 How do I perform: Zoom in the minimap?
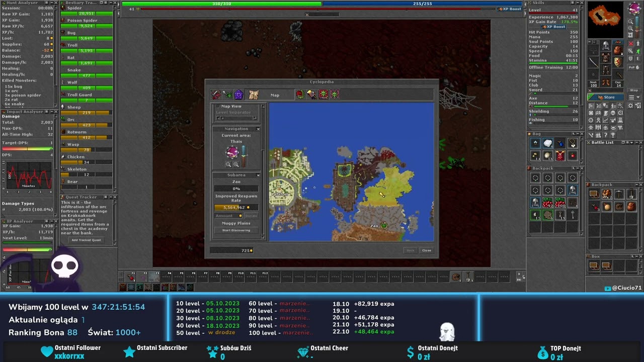[x=630, y=28]
